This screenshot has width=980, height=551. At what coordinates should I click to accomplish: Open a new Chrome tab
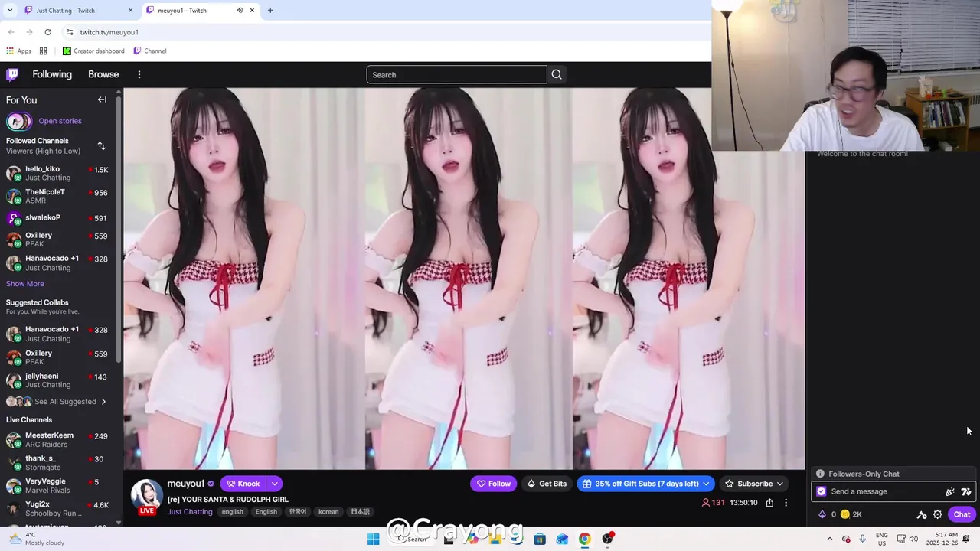[x=270, y=10]
